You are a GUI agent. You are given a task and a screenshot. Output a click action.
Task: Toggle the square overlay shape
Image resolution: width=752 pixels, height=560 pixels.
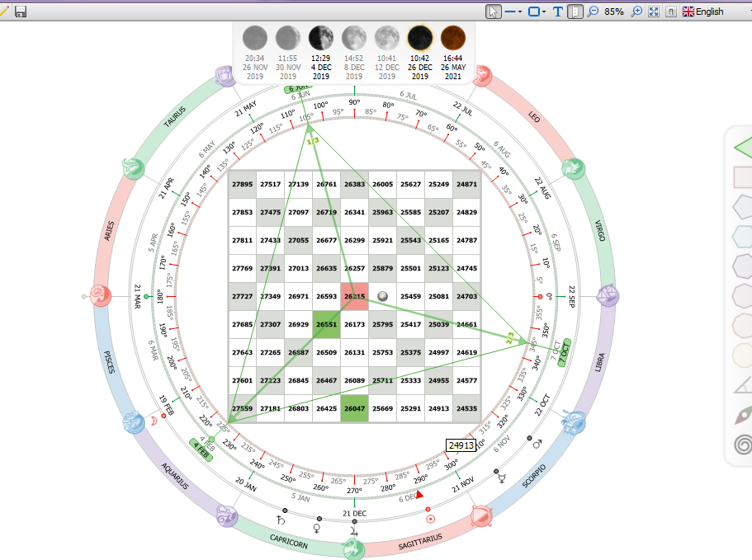(743, 176)
